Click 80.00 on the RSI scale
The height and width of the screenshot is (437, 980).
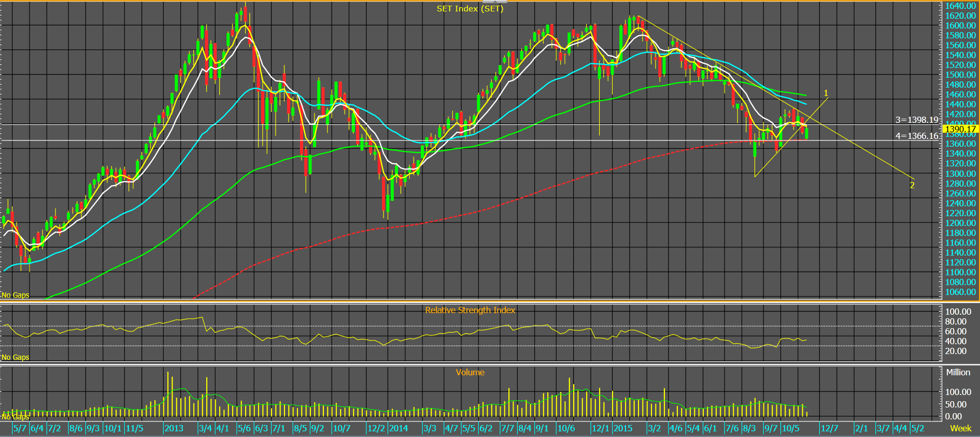tap(956, 321)
